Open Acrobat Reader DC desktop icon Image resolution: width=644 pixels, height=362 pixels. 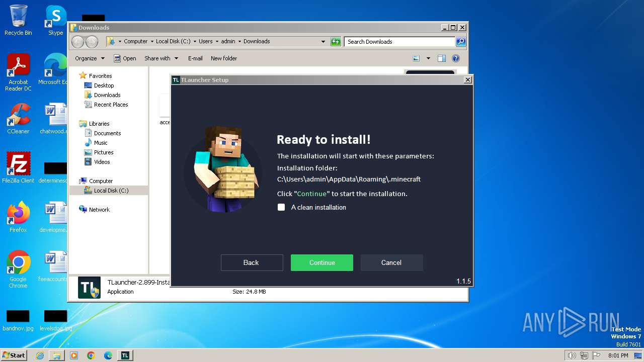tap(18, 73)
